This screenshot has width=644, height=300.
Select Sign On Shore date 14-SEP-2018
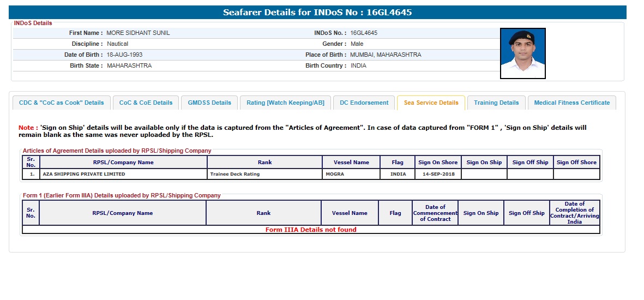[438, 174]
